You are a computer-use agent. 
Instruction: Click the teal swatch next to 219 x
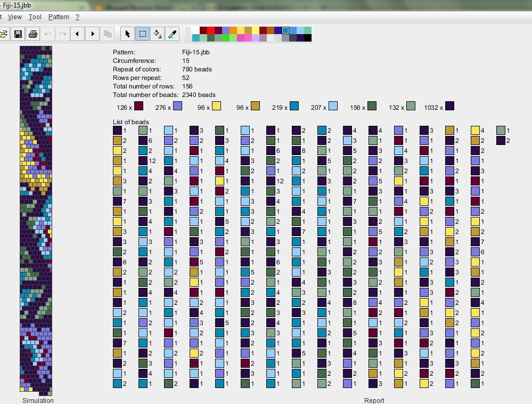[x=294, y=106]
